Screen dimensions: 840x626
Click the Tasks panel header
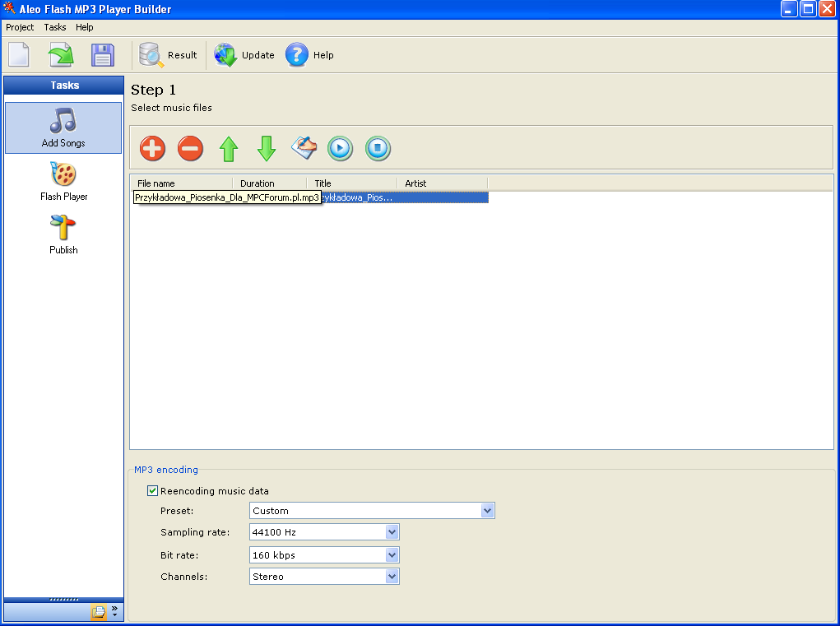tap(63, 86)
